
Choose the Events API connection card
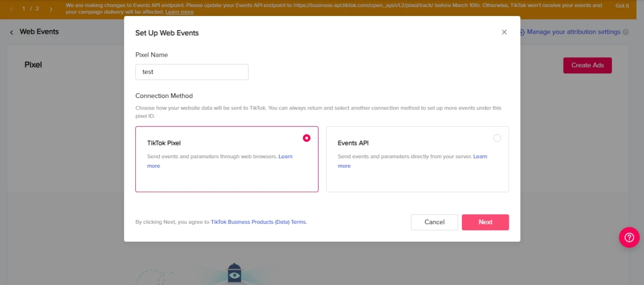tap(418, 159)
